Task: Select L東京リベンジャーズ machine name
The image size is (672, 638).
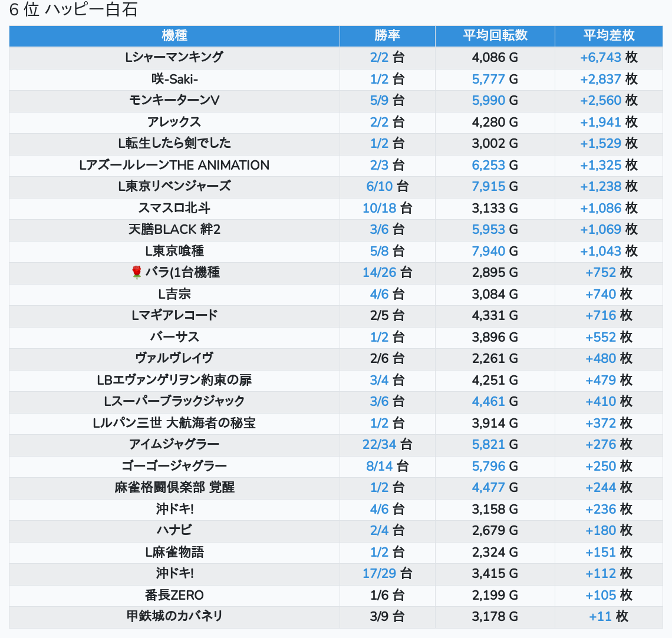Action: (174, 186)
